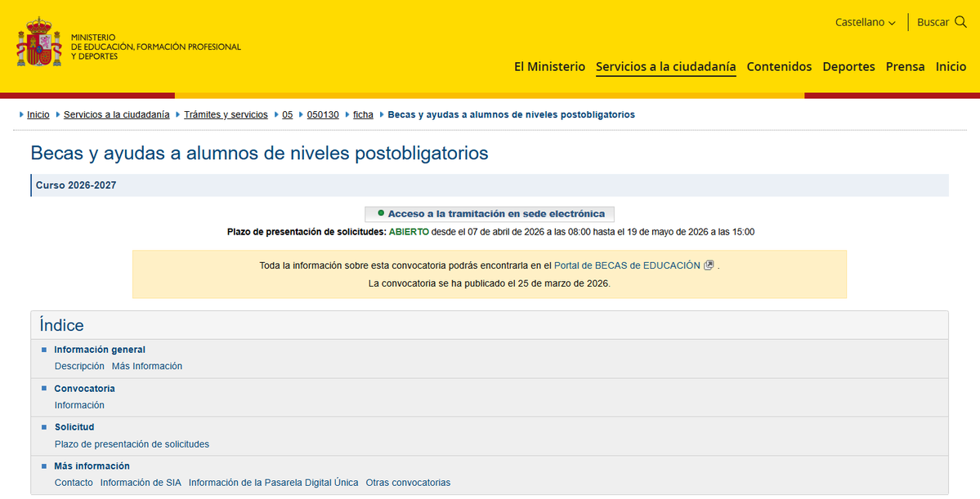Open the Contacto link

tap(74, 483)
